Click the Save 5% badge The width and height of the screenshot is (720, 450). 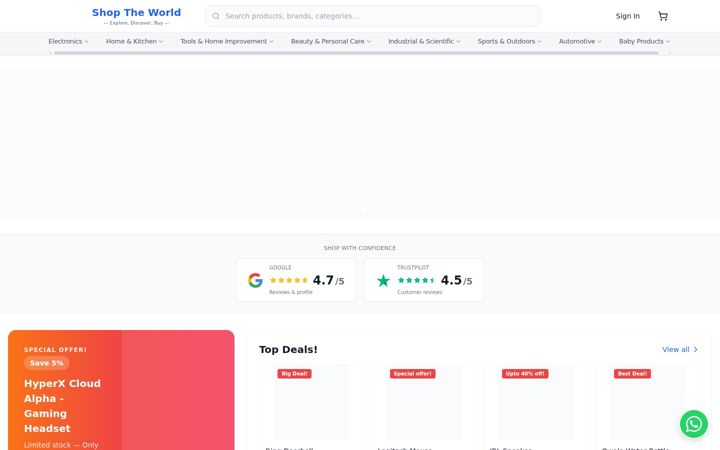click(x=47, y=363)
